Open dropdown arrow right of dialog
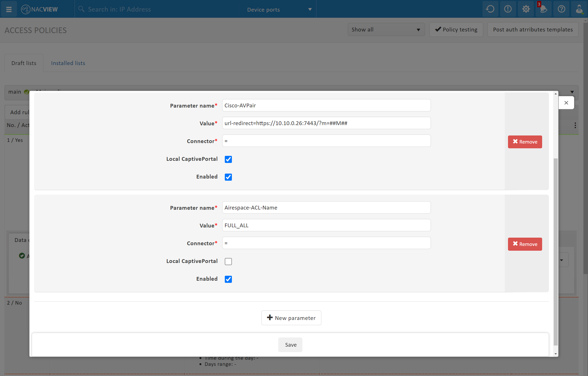 click(561, 260)
